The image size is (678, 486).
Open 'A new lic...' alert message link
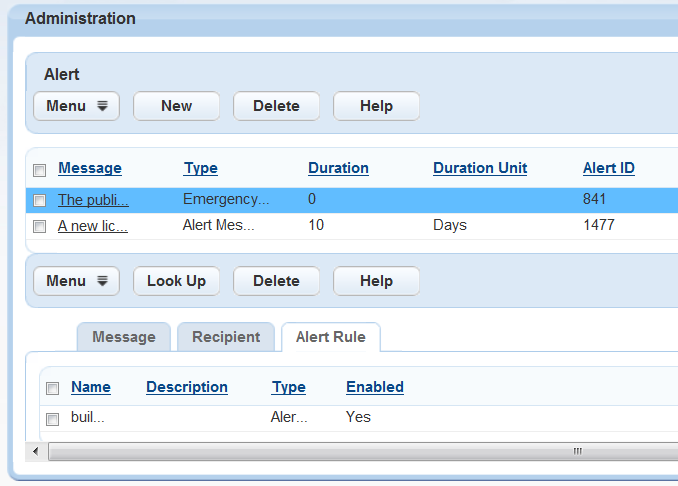tap(92, 226)
